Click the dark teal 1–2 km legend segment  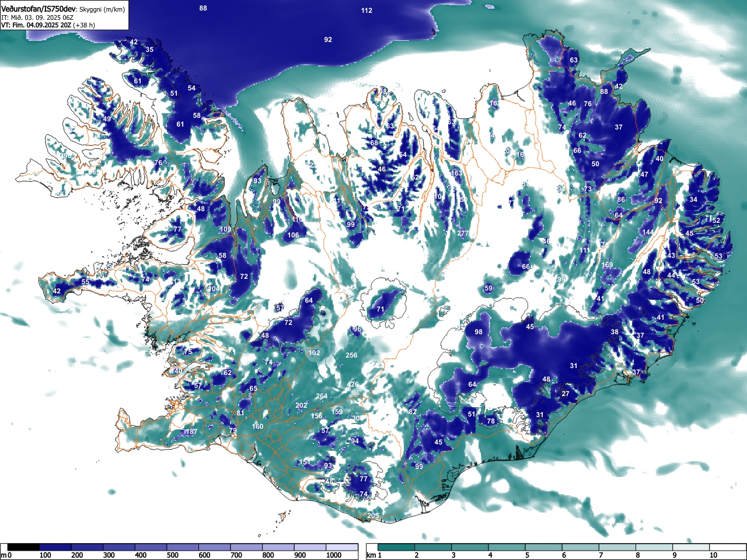point(395,547)
